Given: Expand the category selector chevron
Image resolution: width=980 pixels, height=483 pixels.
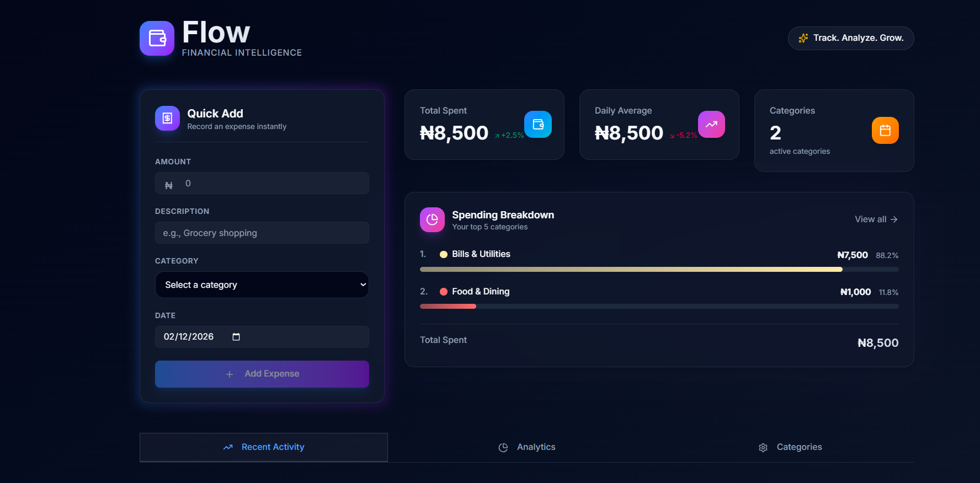Looking at the screenshot, I should pyautogui.click(x=363, y=285).
